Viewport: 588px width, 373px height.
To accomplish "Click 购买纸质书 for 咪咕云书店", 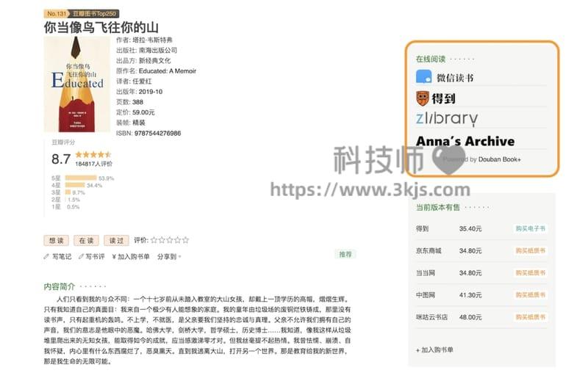I will click(530, 316).
